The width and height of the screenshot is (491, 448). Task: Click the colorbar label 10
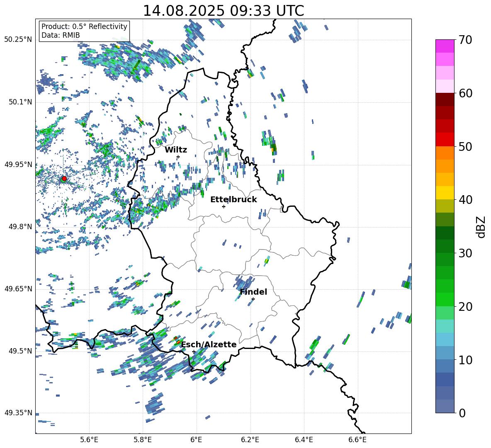465,360
